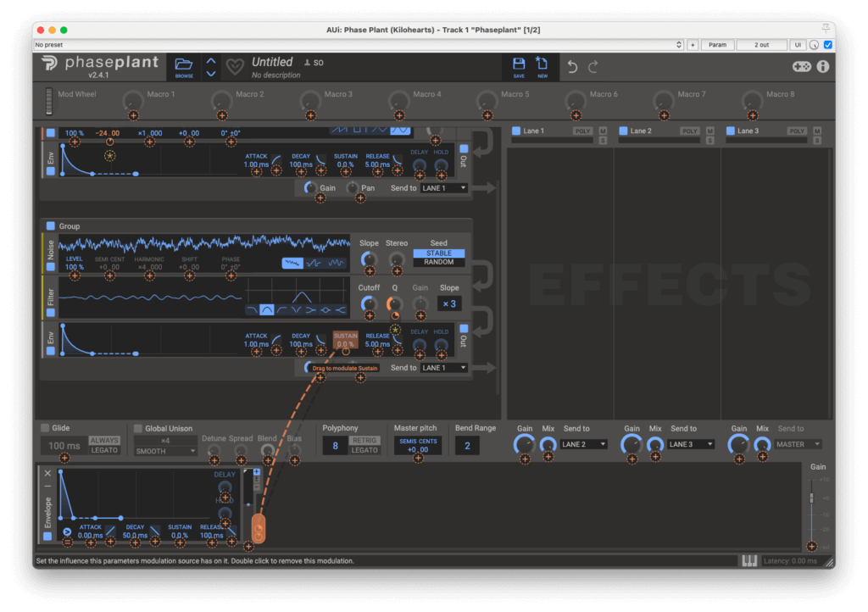
Task: Open the Lane 2 Send to LANE 3 dropdown
Action: [692, 444]
